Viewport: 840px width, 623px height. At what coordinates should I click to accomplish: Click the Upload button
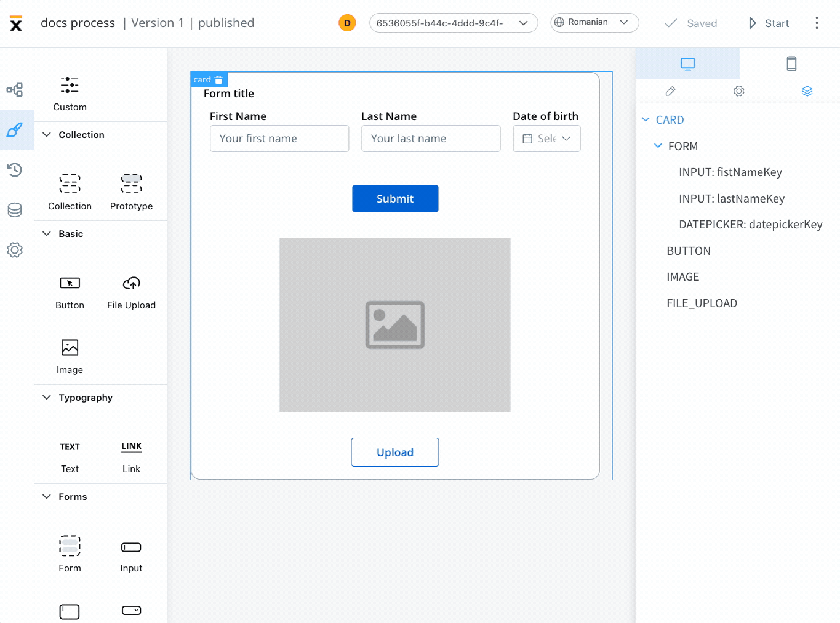[x=394, y=452]
